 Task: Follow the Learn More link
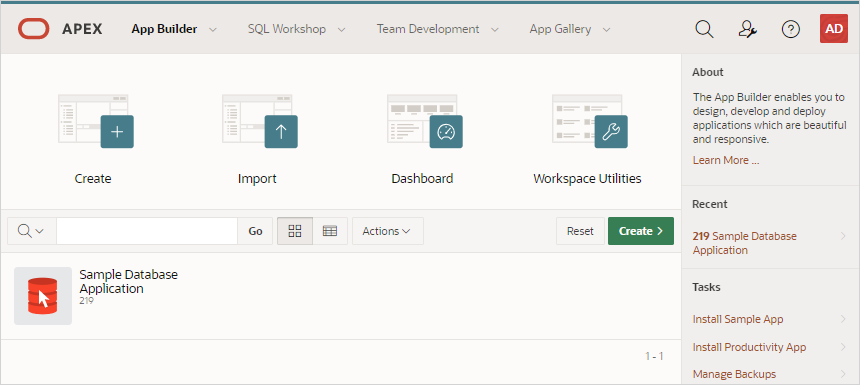click(726, 160)
